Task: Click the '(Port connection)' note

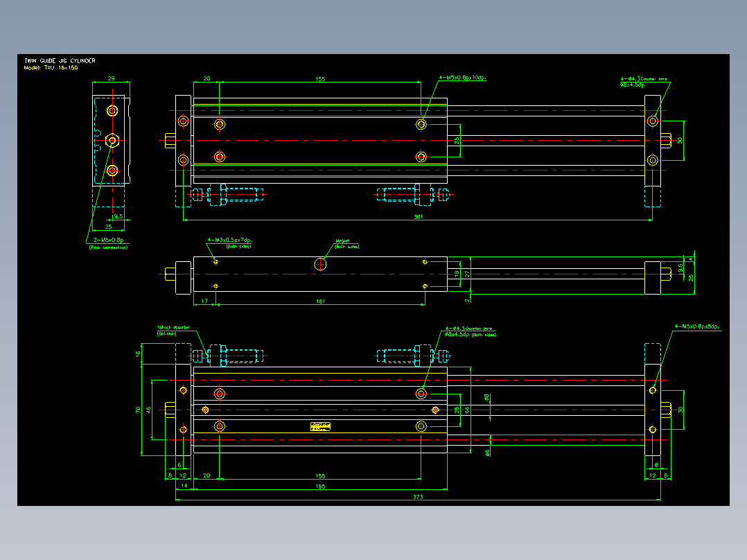Action: pyautogui.click(x=109, y=247)
